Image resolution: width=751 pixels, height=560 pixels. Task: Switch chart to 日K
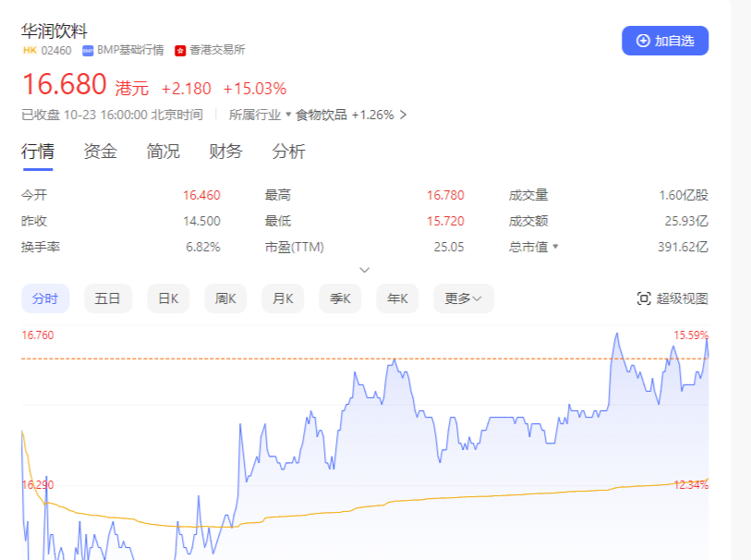click(x=168, y=298)
